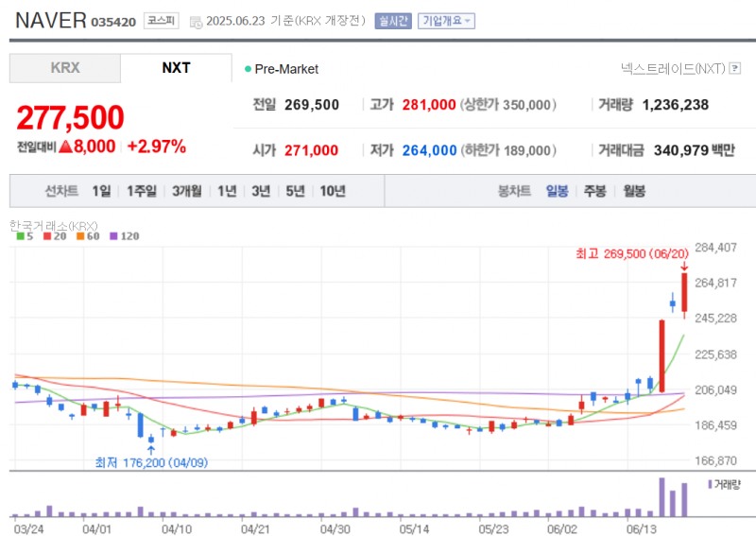This screenshot has width=756, height=536.
Task: Click the current price 277,500
Action: [70, 117]
